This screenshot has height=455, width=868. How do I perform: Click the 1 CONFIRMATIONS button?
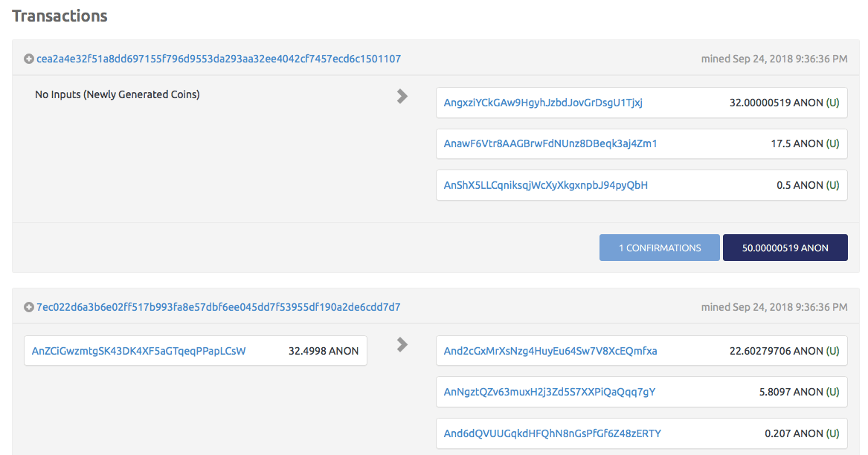pos(660,248)
